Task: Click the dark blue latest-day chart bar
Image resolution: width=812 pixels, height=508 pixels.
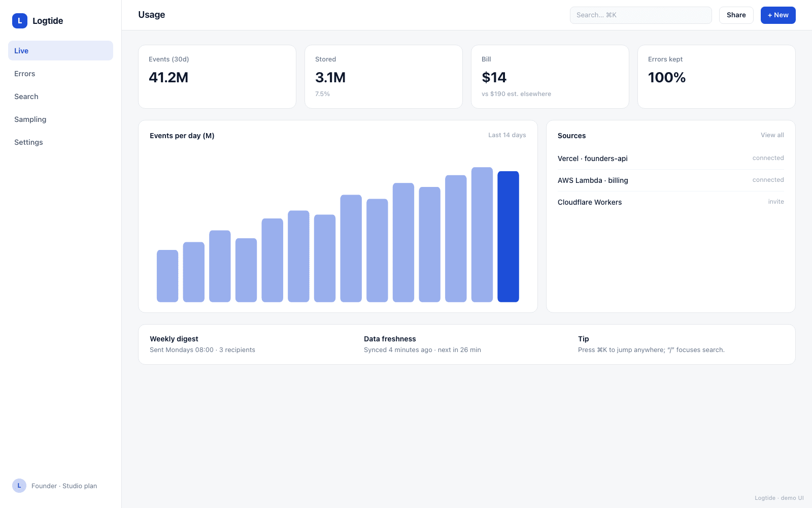Action: (x=508, y=237)
